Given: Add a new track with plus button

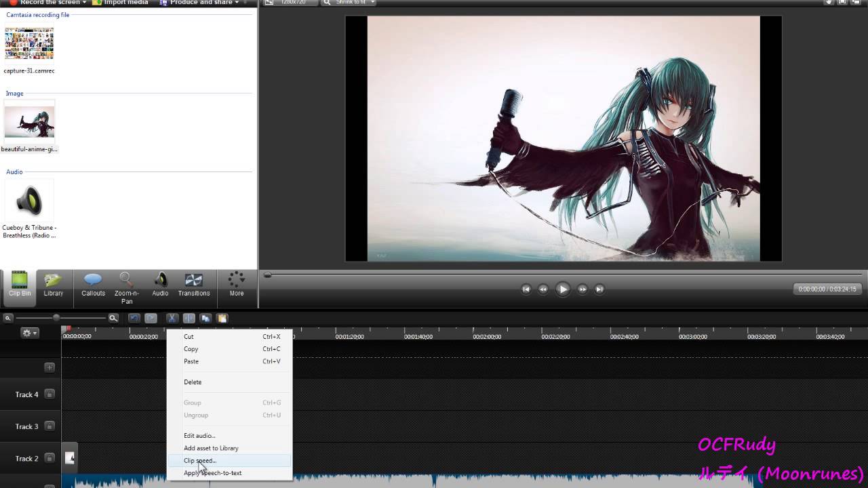Looking at the screenshot, I should [50, 367].
